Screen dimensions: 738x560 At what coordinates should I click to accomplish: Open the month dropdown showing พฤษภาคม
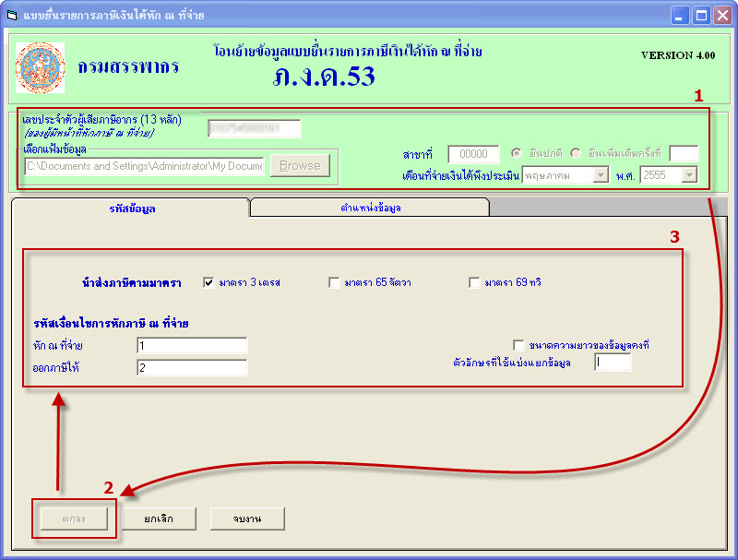[601, 174]
